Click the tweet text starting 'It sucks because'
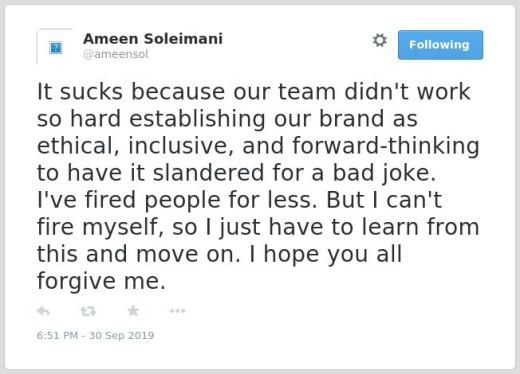 coord(258,186)
